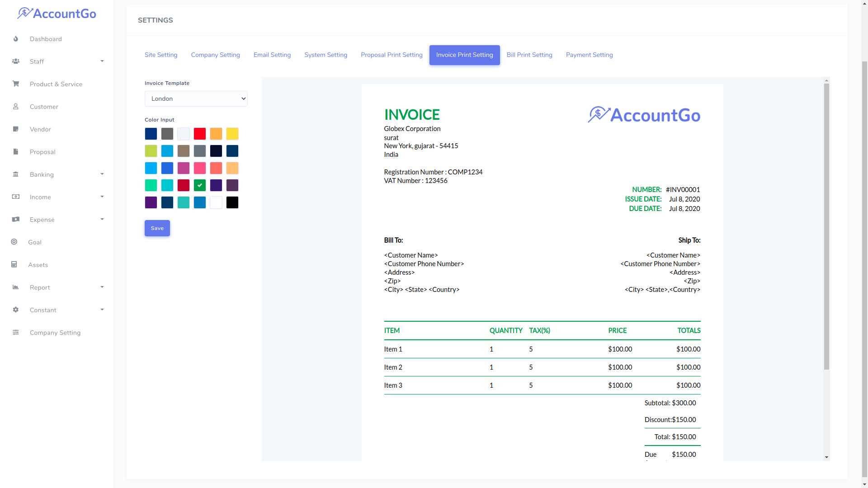This screenshot has height=488, width=868.
Task: Open the Customer section icon
Action: tap(16, 107)
